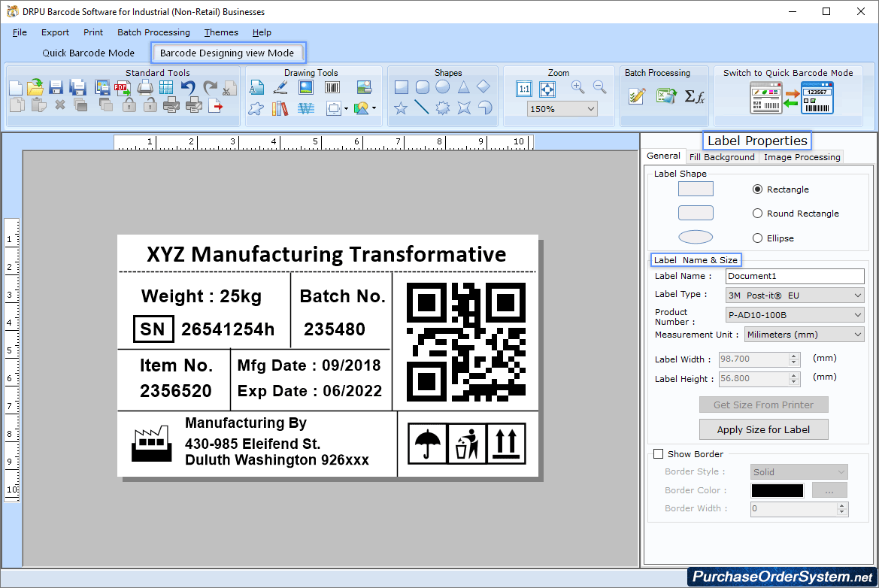Draw a star shape
879x588 pixels.
(x=401, y=108)
